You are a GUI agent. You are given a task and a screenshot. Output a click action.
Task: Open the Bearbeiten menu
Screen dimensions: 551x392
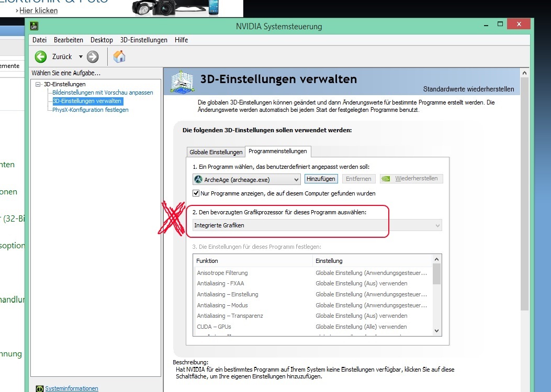point(69,40)
